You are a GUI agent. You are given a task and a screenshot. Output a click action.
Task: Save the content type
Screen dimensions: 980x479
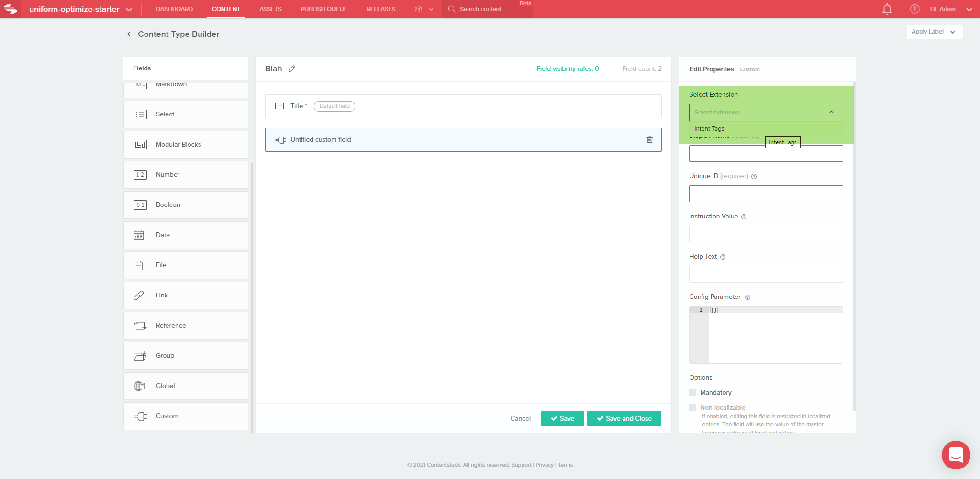coord(562,418)
